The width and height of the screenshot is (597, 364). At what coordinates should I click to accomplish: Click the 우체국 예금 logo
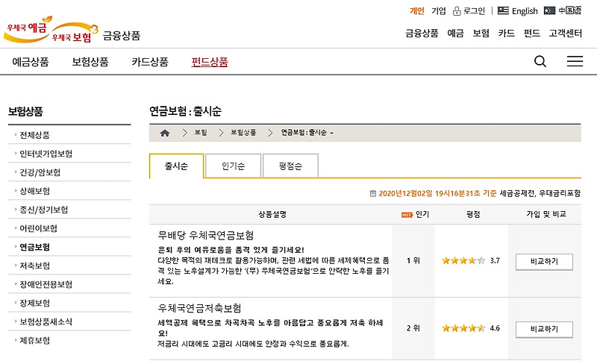point(28,29)
